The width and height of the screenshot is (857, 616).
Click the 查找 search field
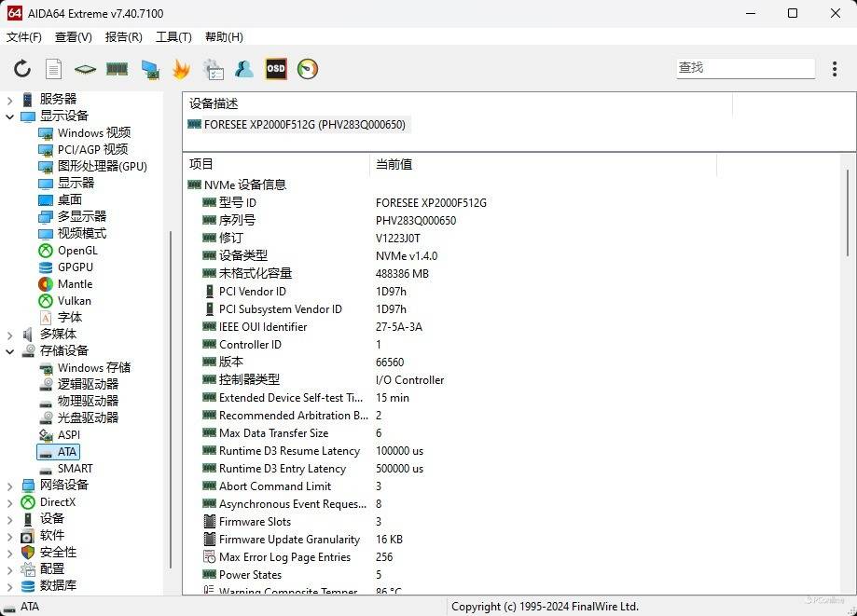[x=744, y=68]
